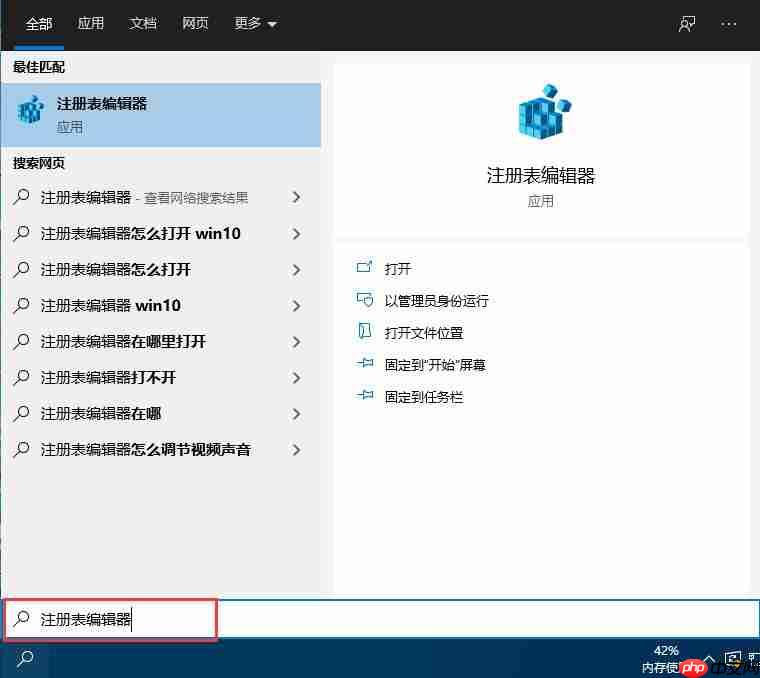
Task: Click the taskbar search icon
Action: coord(25,658)
